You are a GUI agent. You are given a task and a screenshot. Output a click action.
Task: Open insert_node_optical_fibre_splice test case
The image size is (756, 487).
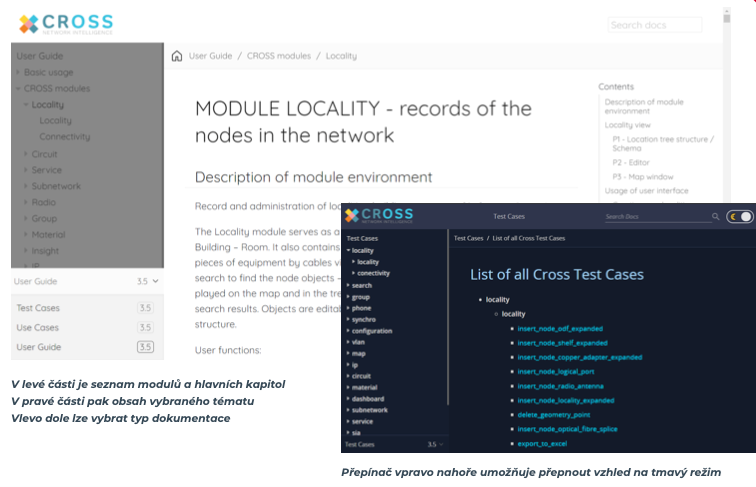[x=567, y=429]
